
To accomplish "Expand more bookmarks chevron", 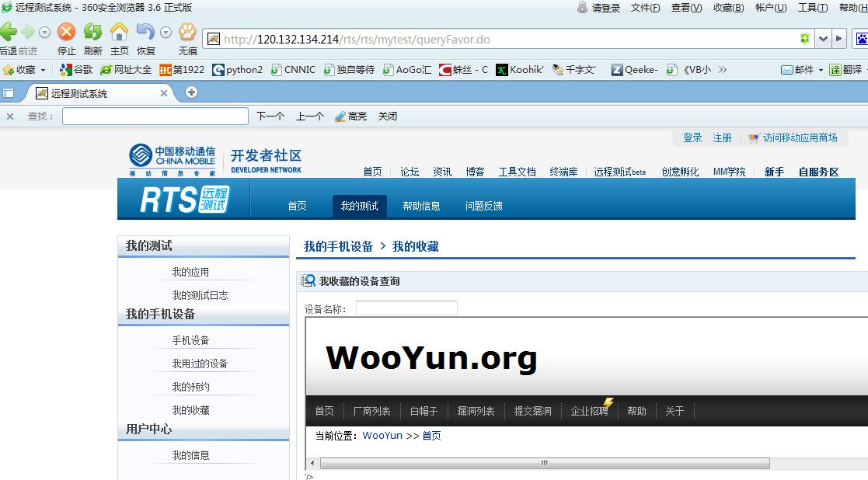I will click(723, 70).
